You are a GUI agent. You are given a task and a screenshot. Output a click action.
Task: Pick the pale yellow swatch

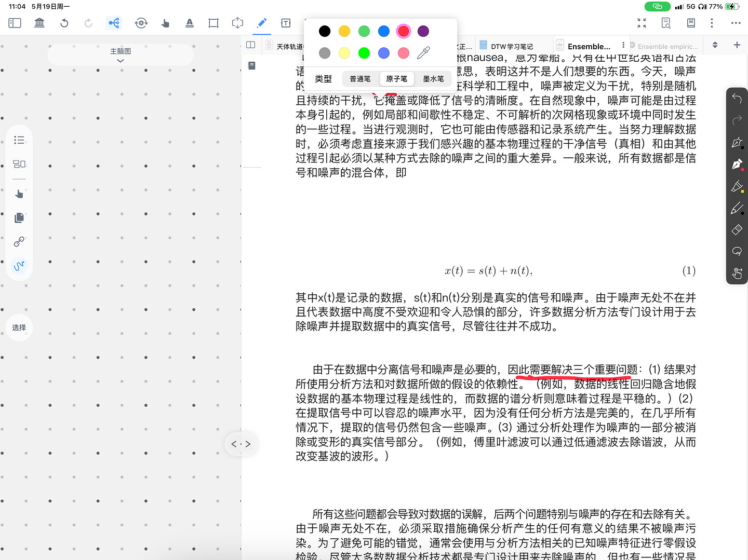(x=344, y=53)
